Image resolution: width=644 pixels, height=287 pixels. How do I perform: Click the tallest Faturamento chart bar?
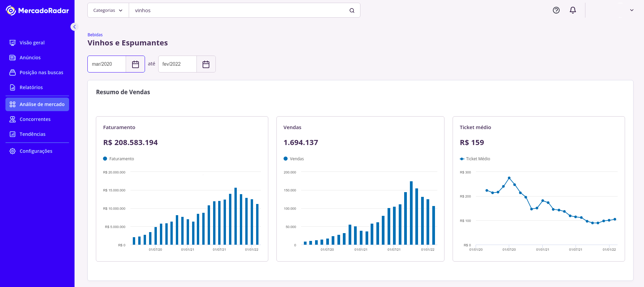[235, 216]
